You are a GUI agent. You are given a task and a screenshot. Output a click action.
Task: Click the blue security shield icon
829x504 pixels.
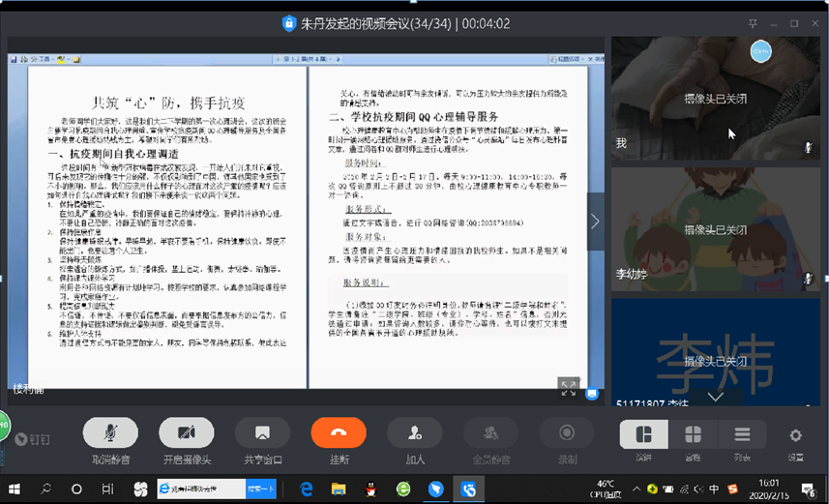[x=288, y=23]
